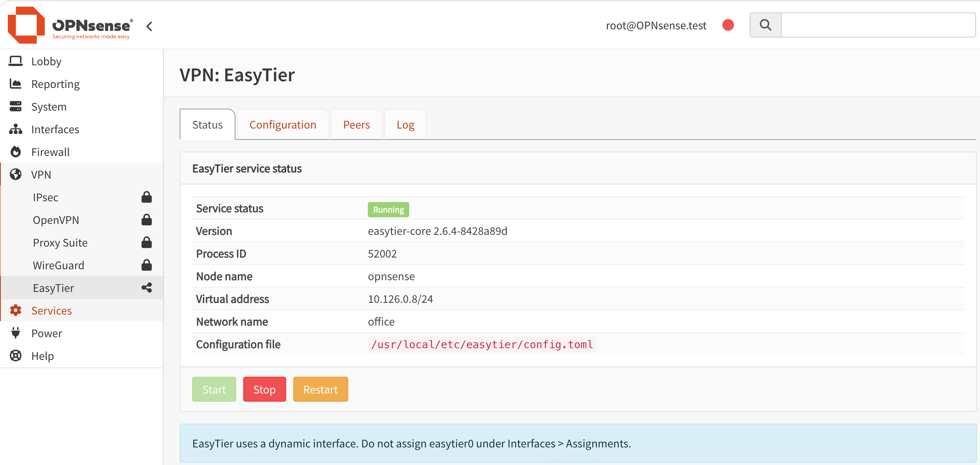Click the VPN globe icon
The height and width of the screenshot is (465, 980).
pyautogui.click(x=16, y=174)
